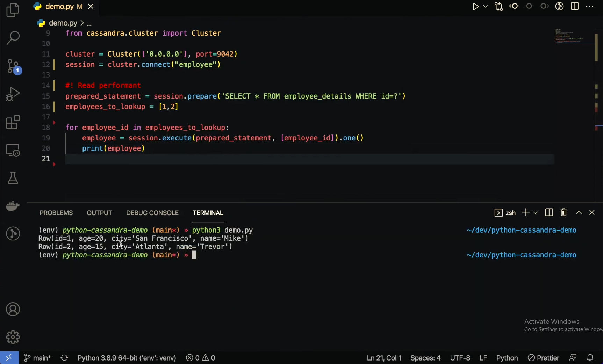Click Row(id=1...) terminal output line
This screenshot has width=603, height=364.
coord(143,239)
